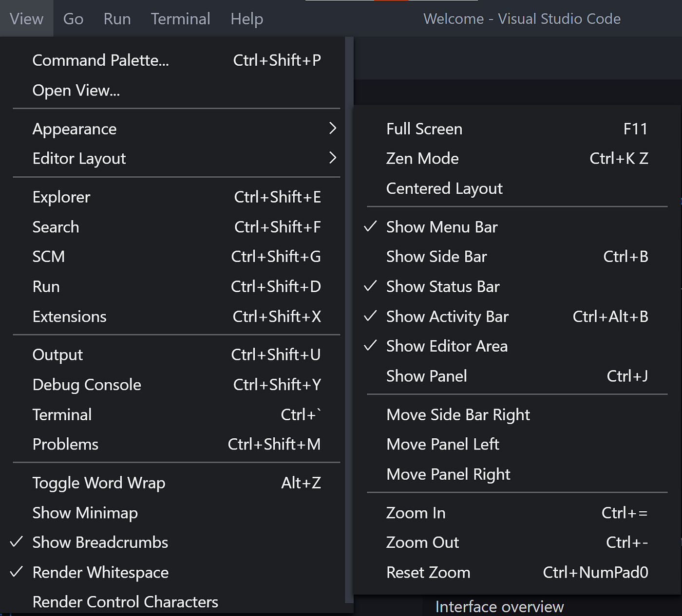Choose Command Palette... entry
This screenshot has height=616, width=682.
(x=176, y=60)
